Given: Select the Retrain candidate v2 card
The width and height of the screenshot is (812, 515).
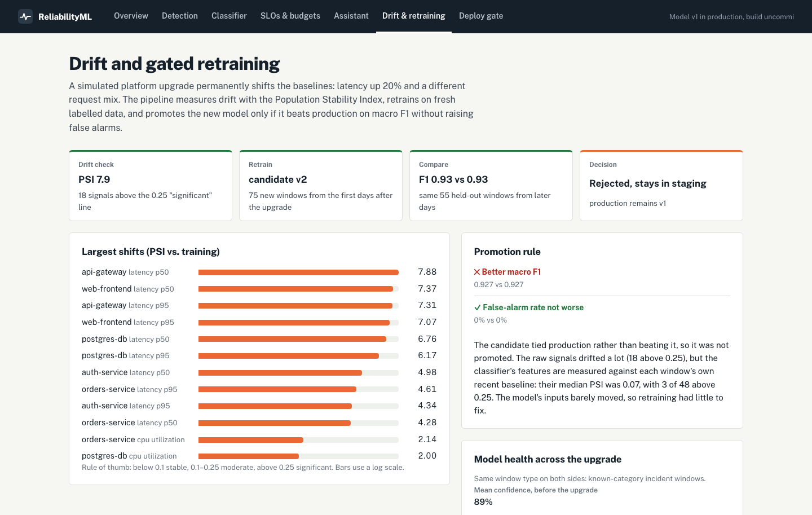Looking at the screenshot, I should (321, 186).
